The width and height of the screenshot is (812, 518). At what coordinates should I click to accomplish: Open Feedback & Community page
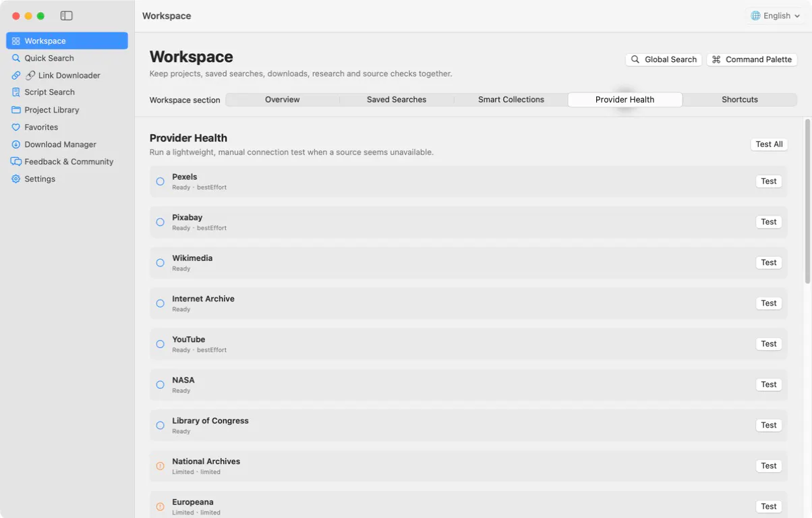(67, 162)
